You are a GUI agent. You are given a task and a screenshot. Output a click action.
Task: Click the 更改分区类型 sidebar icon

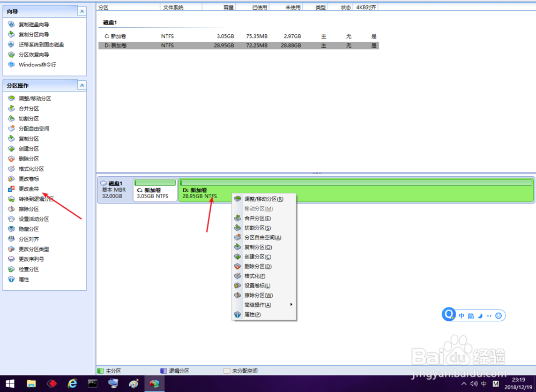coord(11,249)
